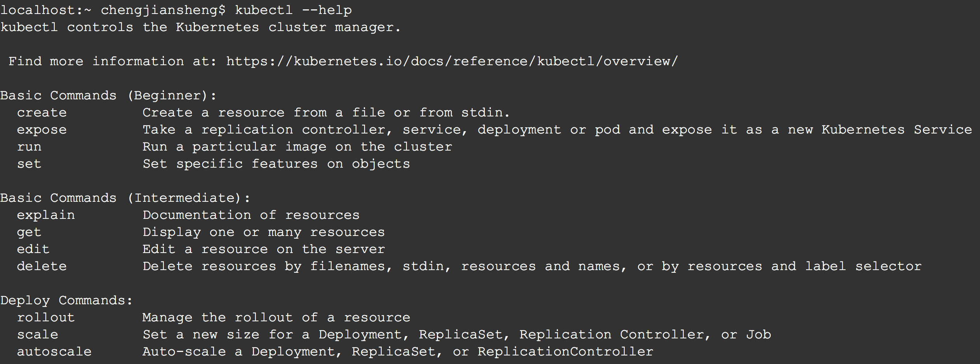Click the 'set' command name
The width and height of the screenshot is (980, 364).
coord(29,164)
